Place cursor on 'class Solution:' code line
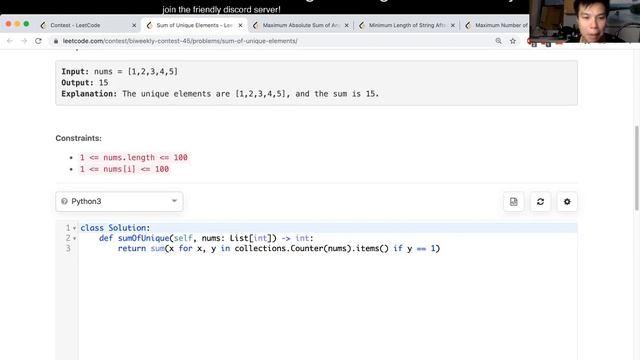The width and height of the screenshot is (640, 360). pyautogui.click(x=116, y=228)
